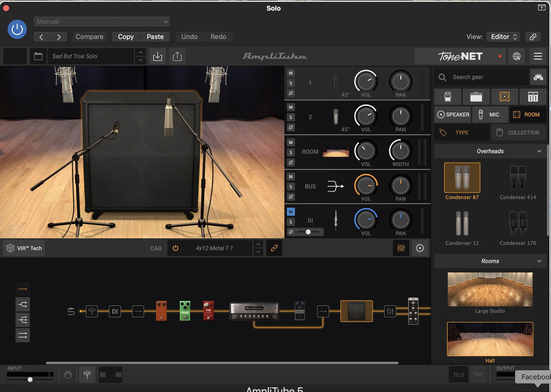Select the Large Studio room thumbnail

(x=490, y=289)
